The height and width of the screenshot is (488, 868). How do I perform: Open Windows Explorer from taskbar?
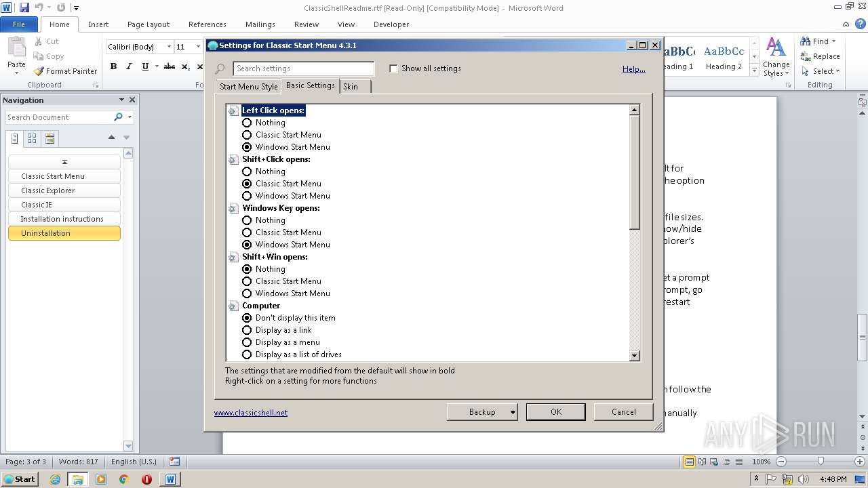coord(77,479)
